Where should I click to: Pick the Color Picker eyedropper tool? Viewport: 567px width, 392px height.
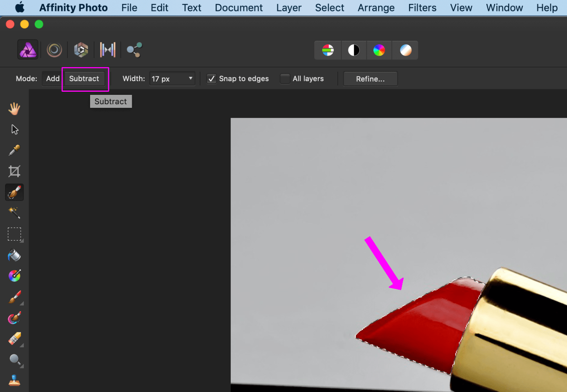tap(14, 150)
